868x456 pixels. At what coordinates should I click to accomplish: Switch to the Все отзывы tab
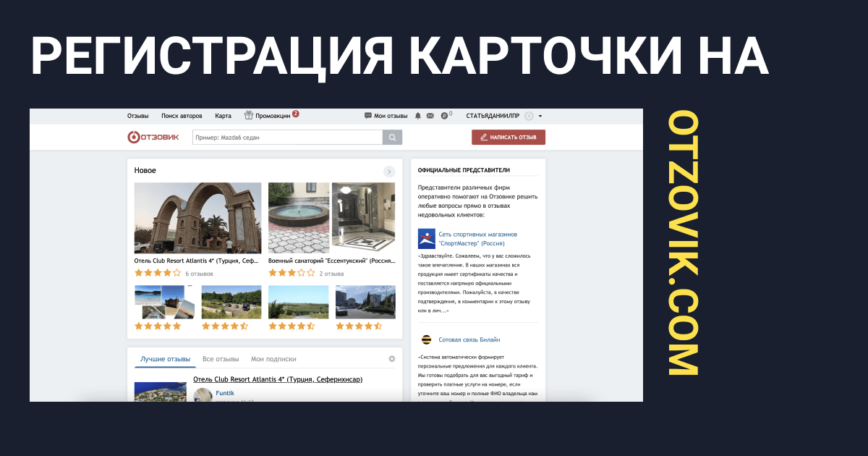pos(221,359)
